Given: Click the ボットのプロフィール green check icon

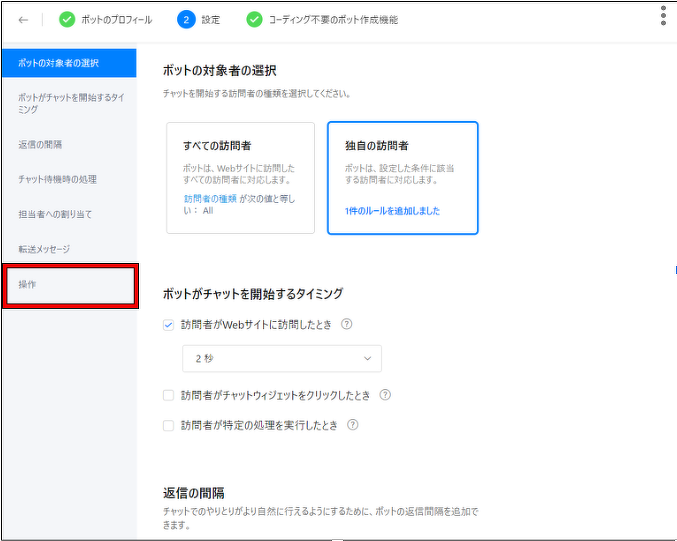Looking at the screenshot, I should (67, 20).
